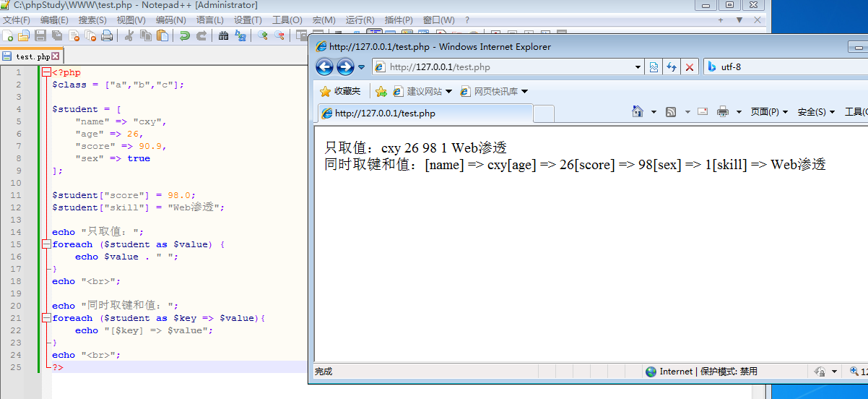This screenshot has width=868, height=399.
Task: Select the test.php document tab in Notepad++
Action: 32,56
